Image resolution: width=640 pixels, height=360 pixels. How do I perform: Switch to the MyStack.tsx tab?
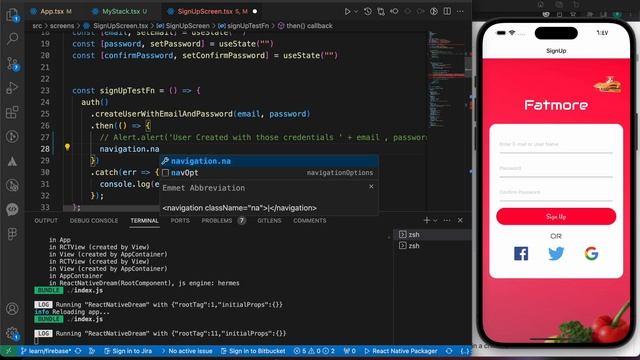click(120, 11)
